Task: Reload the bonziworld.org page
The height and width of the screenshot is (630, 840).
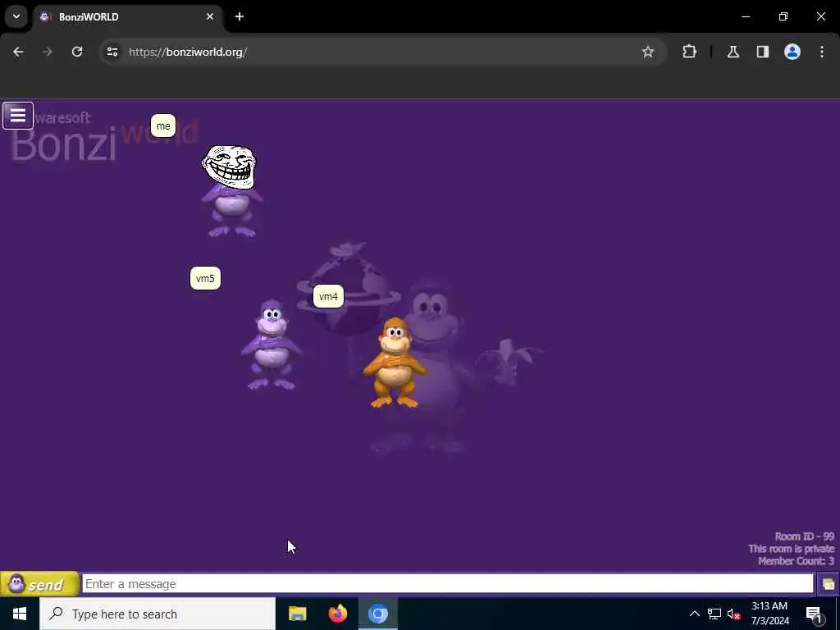Action: [77, 52]
